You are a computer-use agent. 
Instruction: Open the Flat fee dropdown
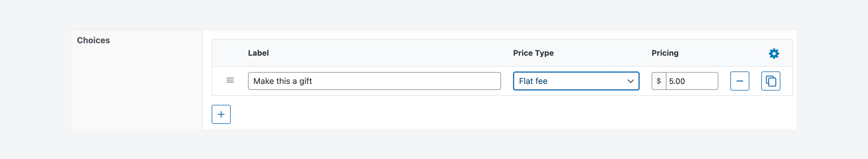(576, 81)
